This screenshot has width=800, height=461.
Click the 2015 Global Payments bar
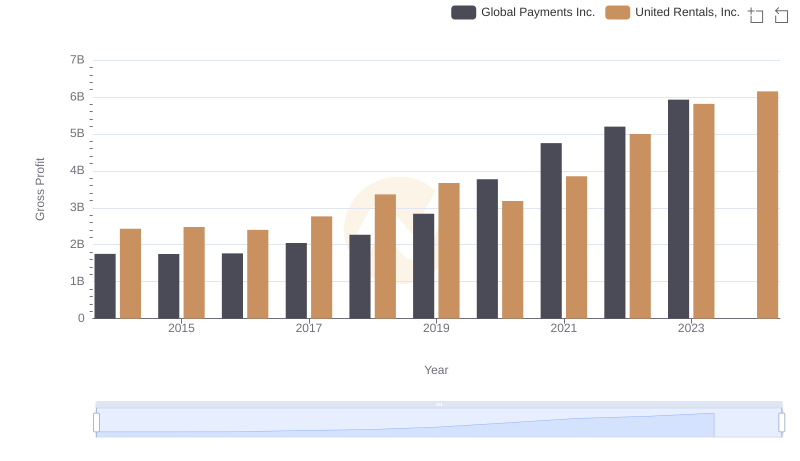[x=168, y=286]
